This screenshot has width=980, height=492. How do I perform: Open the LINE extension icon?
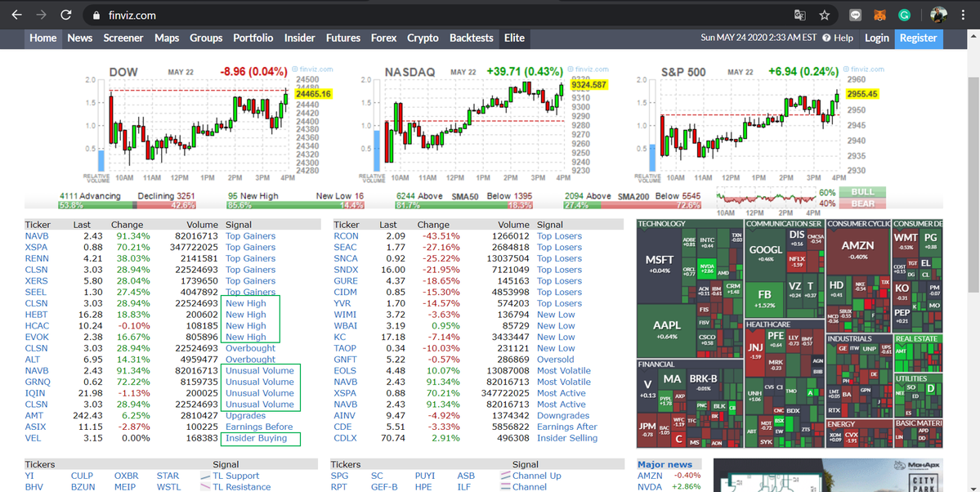(x=856, y=15)
